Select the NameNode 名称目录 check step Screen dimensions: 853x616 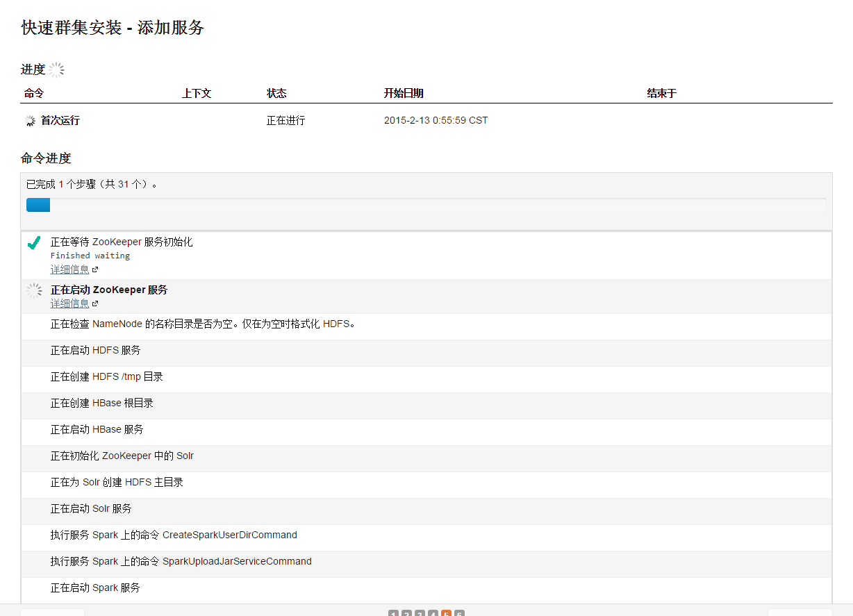(x=203, y=324)
